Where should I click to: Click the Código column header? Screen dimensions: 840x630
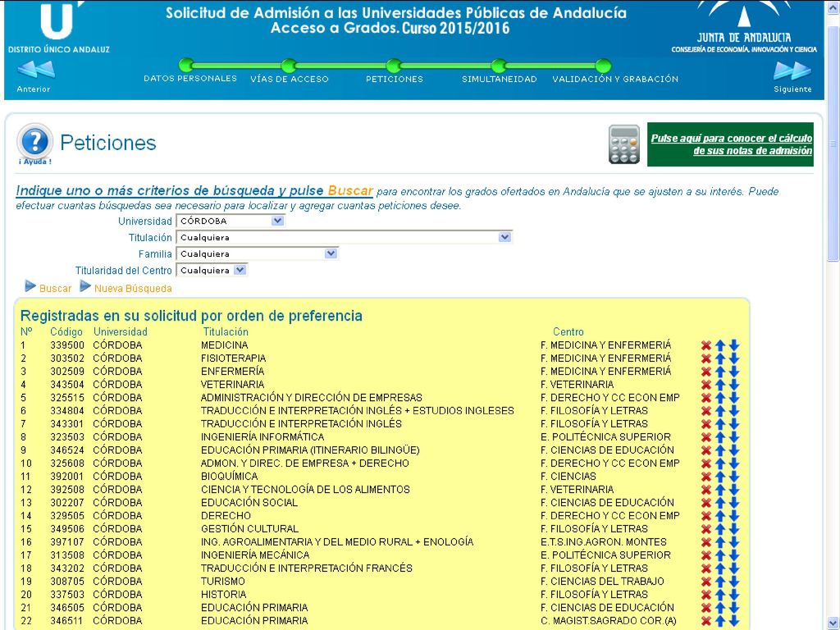[66, 332]
